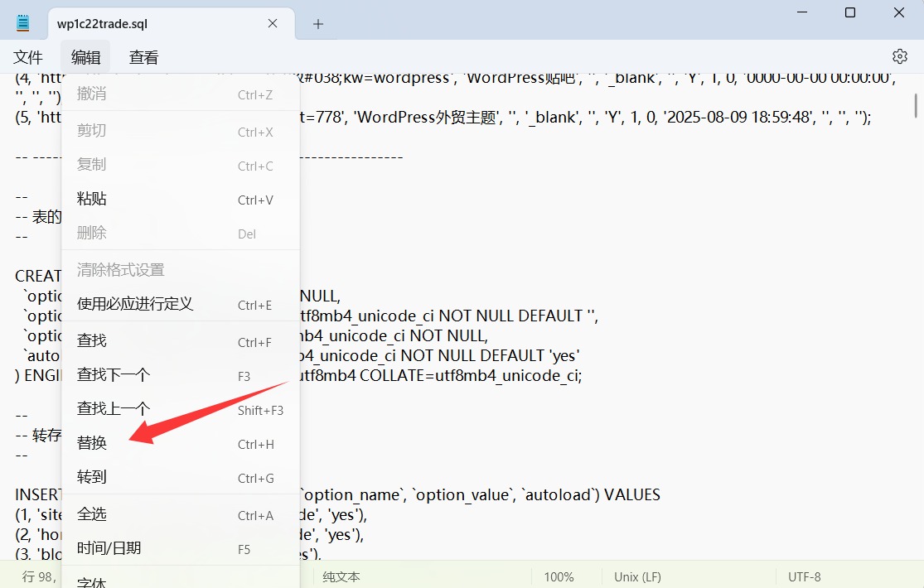Close the wp1c22trade.sql tab
The width and height of the screenshot is (924, 588).
(x=273, y=24)
